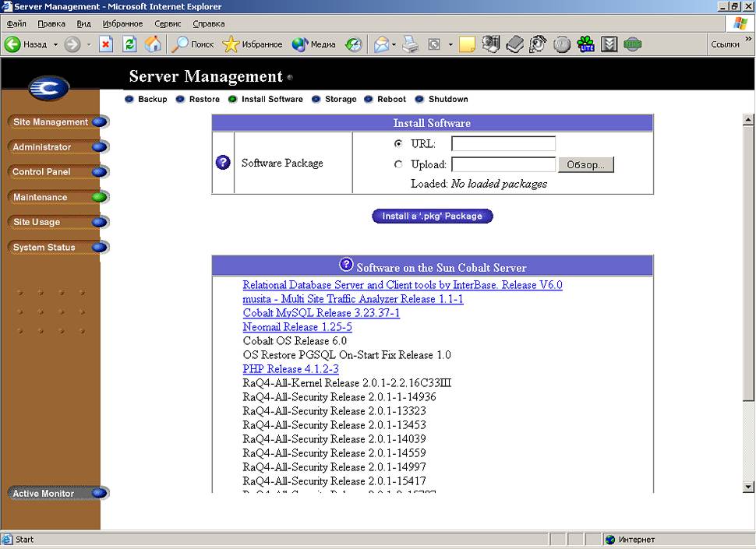Switch to the Reboot tab

[385, 99]
